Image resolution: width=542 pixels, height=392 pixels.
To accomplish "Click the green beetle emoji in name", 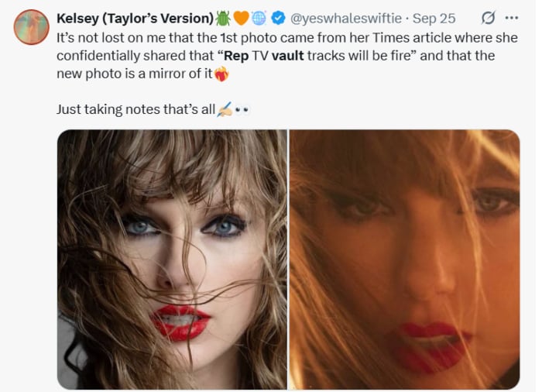I will pyautogui.click(x=224, y=18).
